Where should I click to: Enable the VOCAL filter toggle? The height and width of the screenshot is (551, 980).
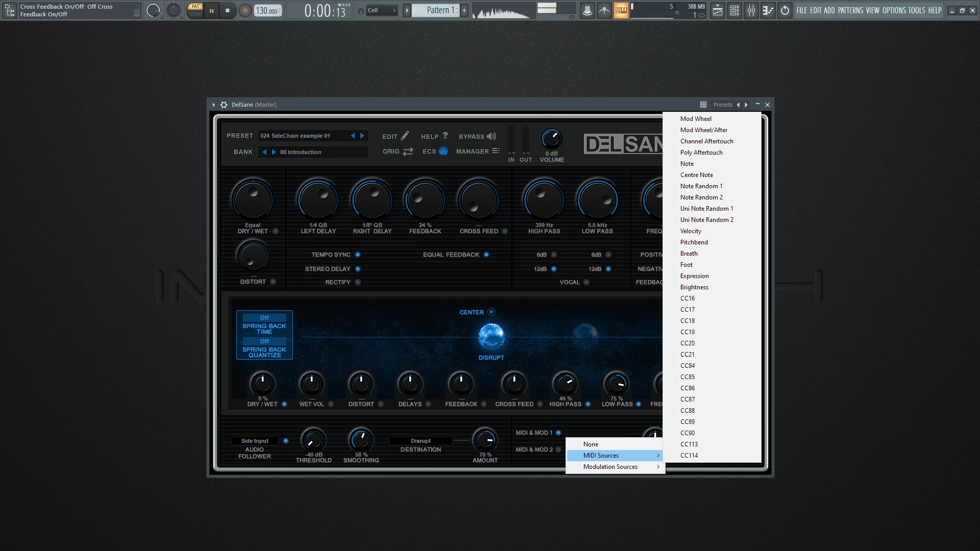586,282
